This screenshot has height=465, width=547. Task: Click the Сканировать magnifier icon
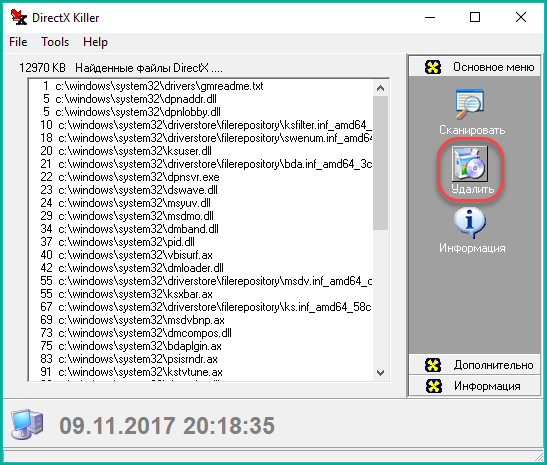click(x=470, y=104)
